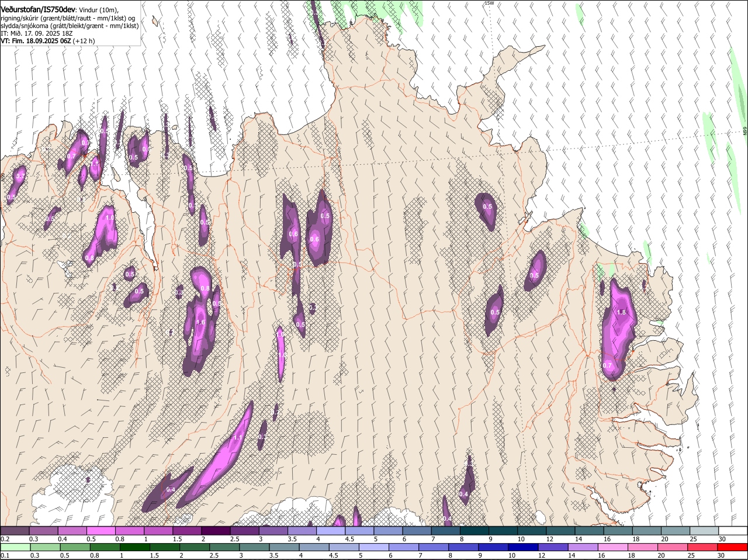
Task: Pick the grey-blue 3.5–4 swatch, lower legend
Action: 286,547
